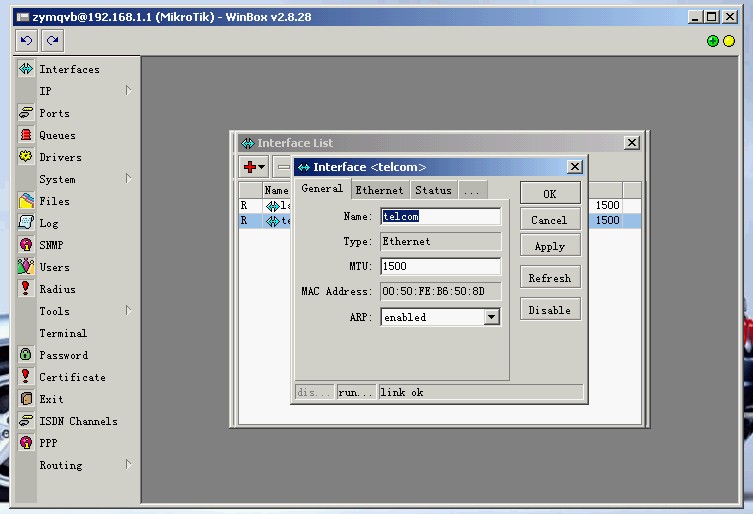
Task: Open Files via its folder icon
Action: (26, 200)
